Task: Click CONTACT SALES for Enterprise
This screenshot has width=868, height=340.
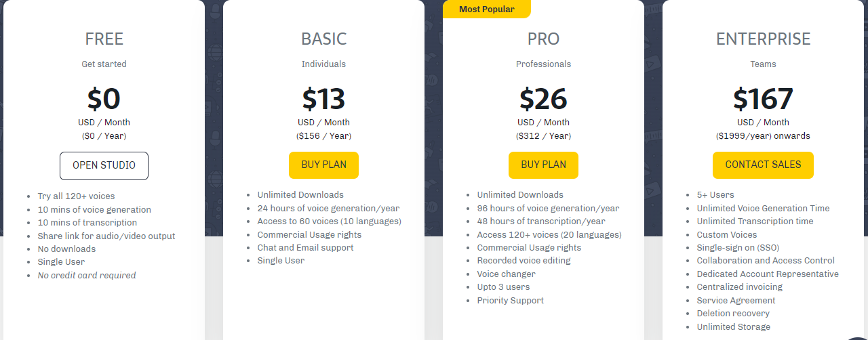Action: point(763,165)
